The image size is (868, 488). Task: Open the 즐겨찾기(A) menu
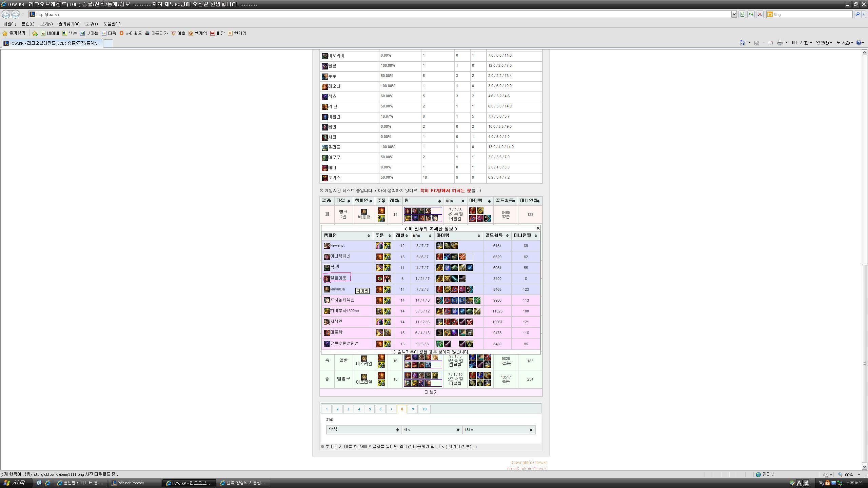pyautogui.click(x=69, y=24)
